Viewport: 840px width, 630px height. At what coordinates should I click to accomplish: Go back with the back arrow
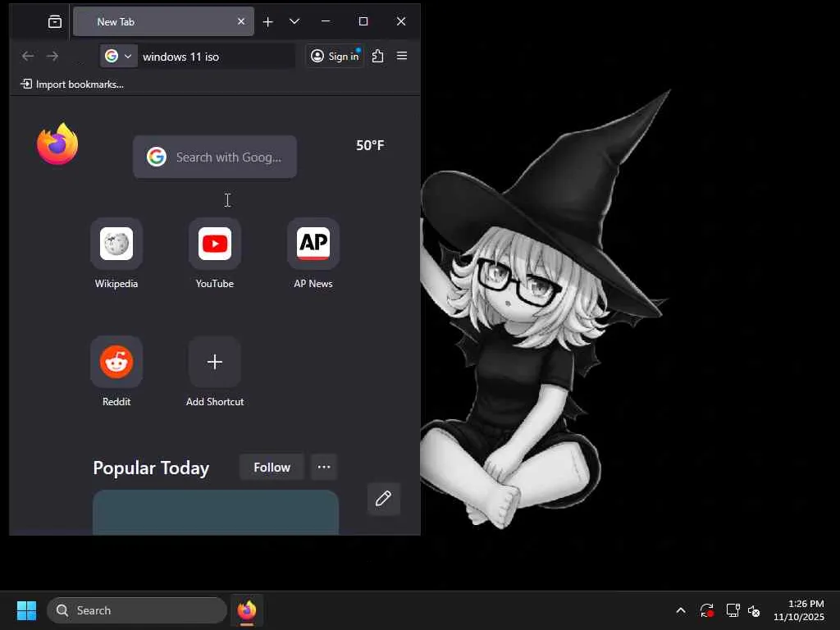click(x=28, y=57)
